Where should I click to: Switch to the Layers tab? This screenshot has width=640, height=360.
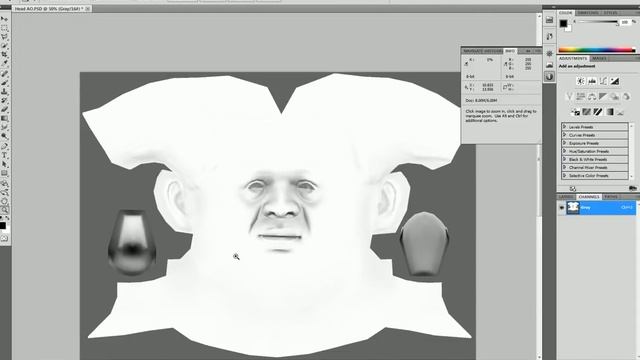(x=566, y=197)
